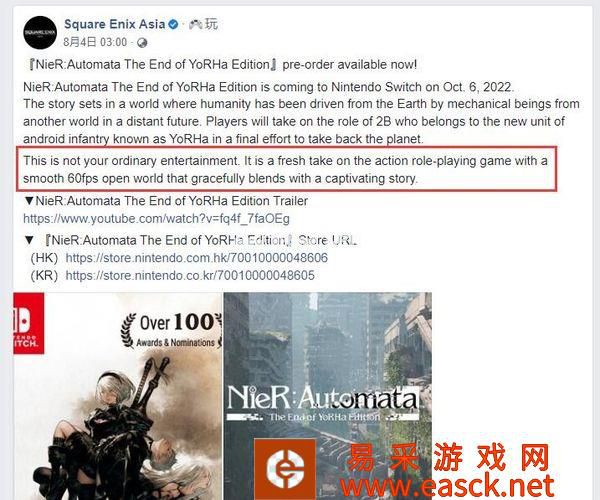Click the triangle marker before the Store URL heading
600x500 pixels.
coord(29,240)
